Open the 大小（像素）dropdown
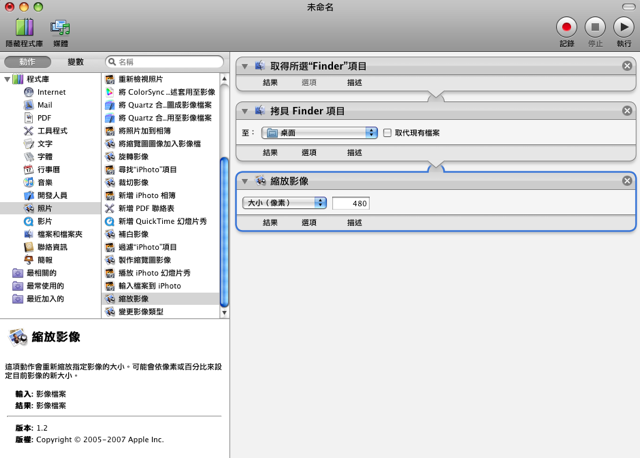The height and width of the screenshot is (458, 640). click(x=284, y=203)
